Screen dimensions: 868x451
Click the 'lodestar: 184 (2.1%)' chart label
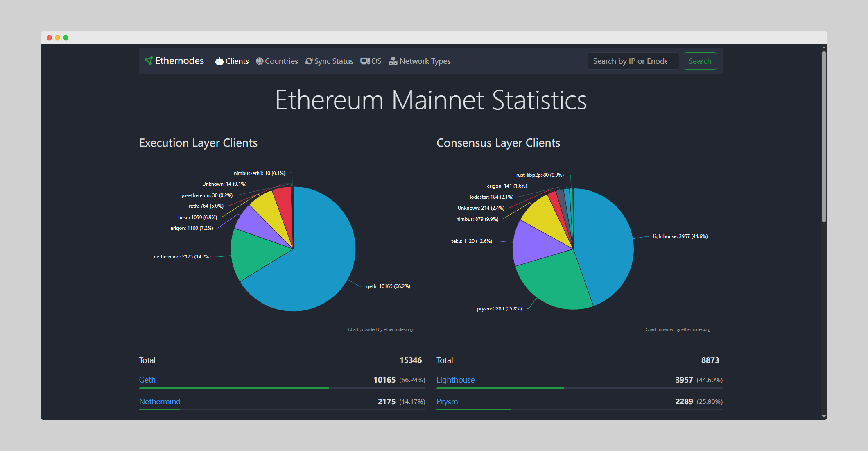(x=491, y=197)
